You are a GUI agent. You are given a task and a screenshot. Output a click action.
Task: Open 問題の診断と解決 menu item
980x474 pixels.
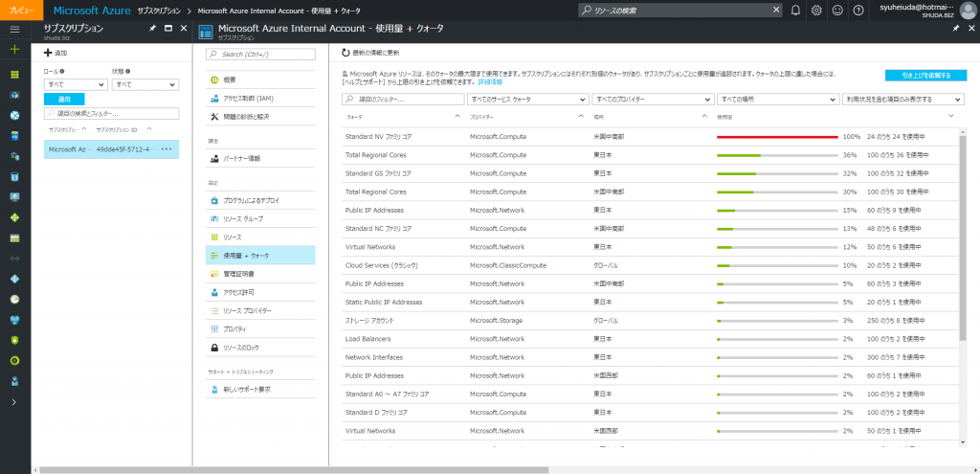coord(260,117)
